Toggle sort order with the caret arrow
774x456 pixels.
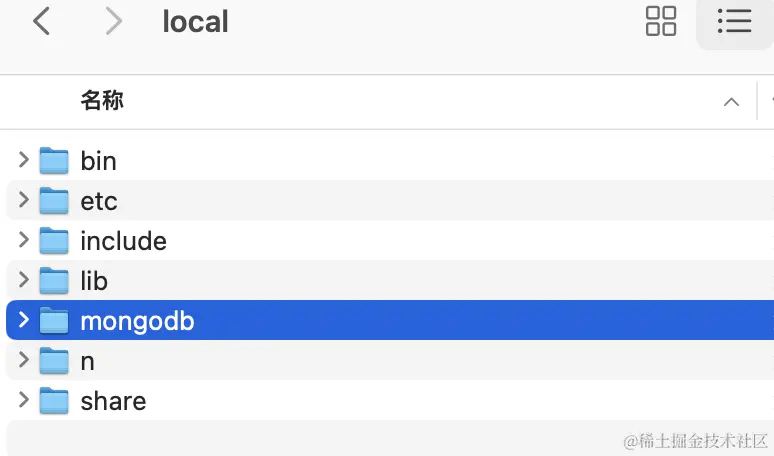(731, 102)
